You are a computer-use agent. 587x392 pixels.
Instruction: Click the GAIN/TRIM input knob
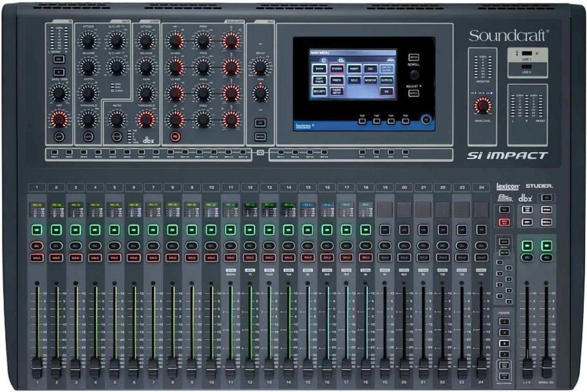click(x=59, y=93)
